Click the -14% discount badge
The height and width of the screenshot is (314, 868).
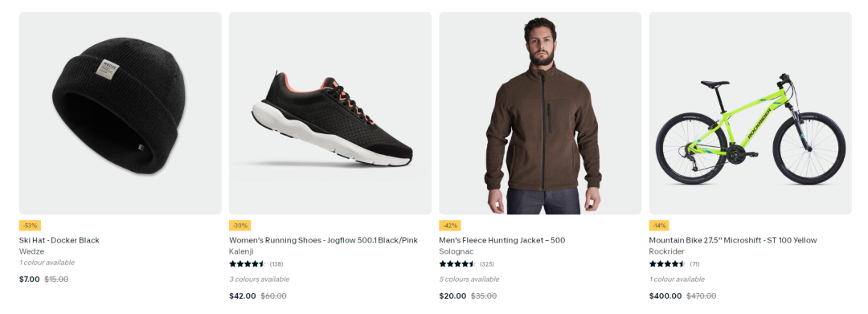[x=659, y=226]
